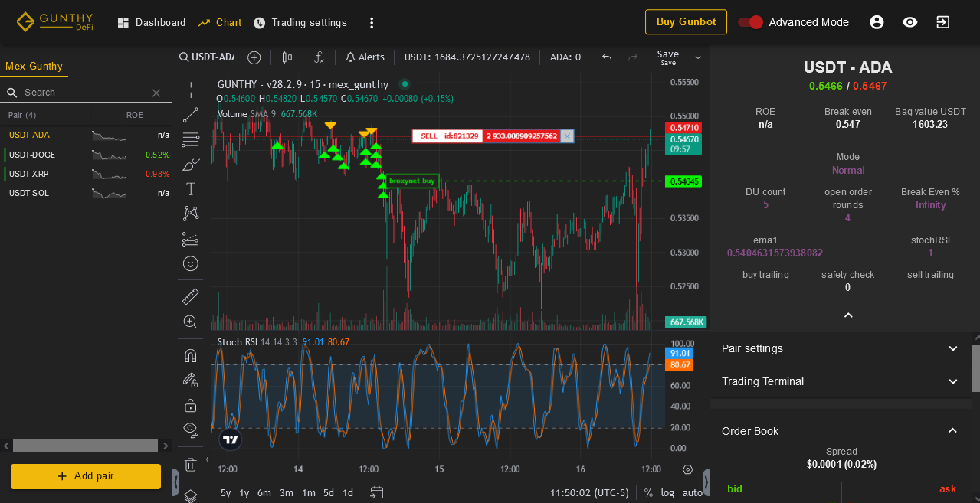Toggle percent scale mode

tap(648, 493)
